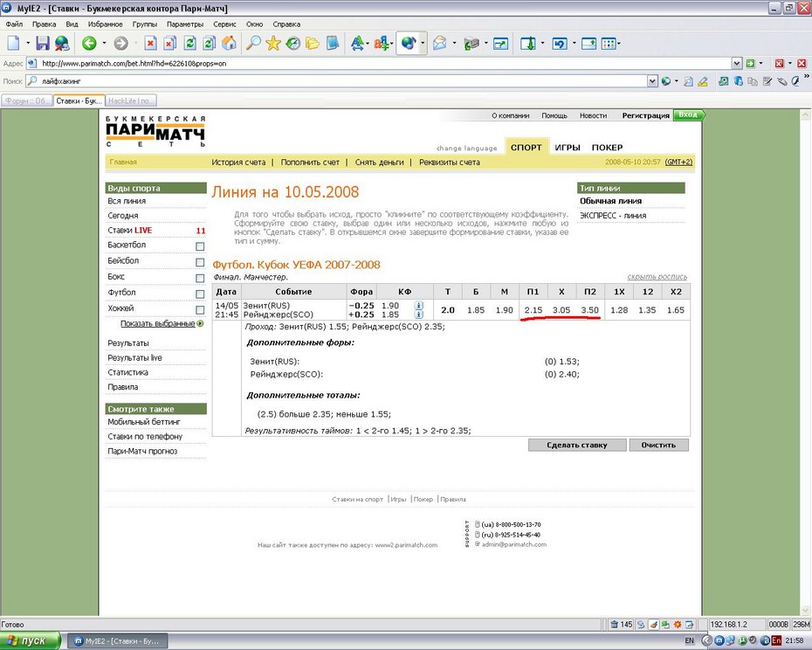This screenshot has height=650, width=812.
Task: Tick the Баскетбол checkbox
Action: coord(200,246)
